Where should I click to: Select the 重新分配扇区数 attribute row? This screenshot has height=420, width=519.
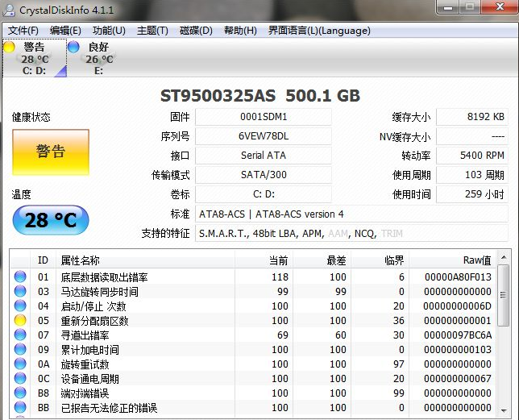pyautogui.click(x=254, y=320)
